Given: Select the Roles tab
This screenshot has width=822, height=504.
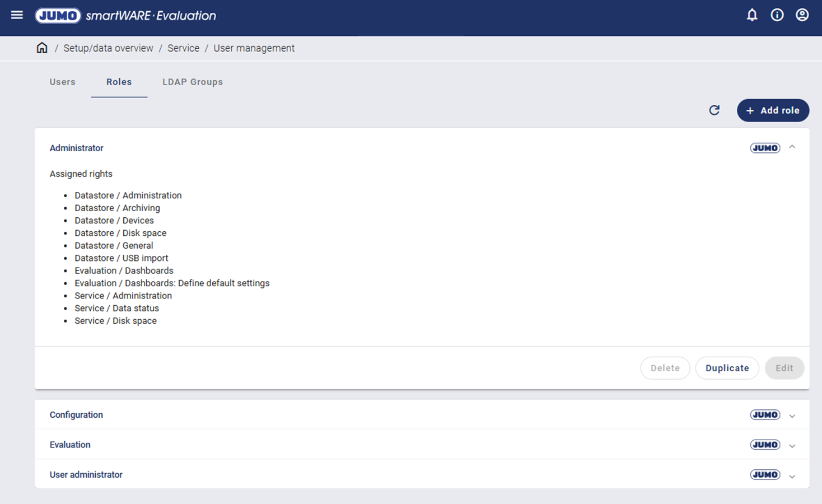Looking at the screenshot, I should (x=119, y=82).
